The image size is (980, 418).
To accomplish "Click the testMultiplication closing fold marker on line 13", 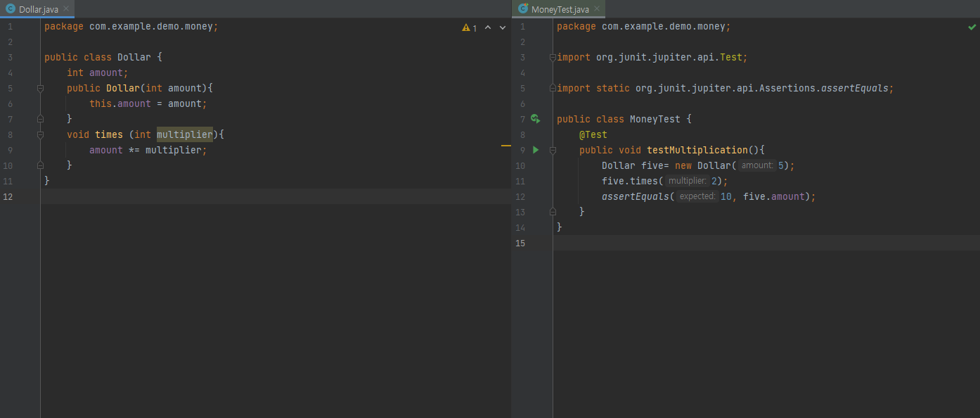I will click(553, 212).
